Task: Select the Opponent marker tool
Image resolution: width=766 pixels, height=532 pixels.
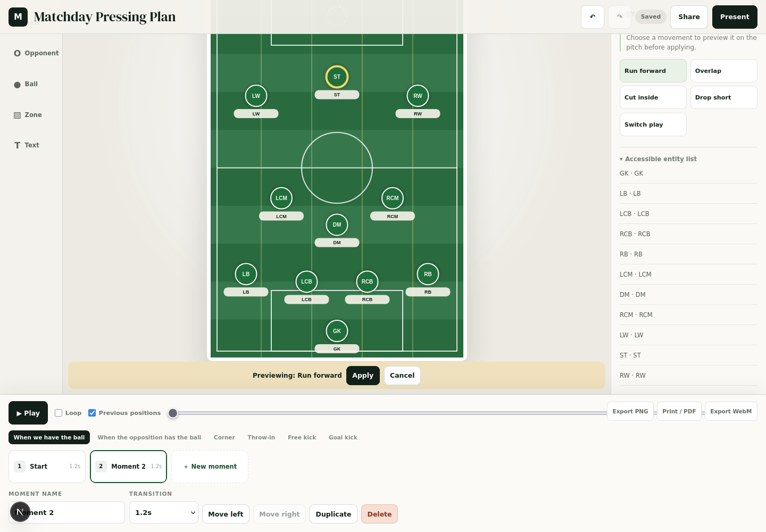Action: [36, 53]
